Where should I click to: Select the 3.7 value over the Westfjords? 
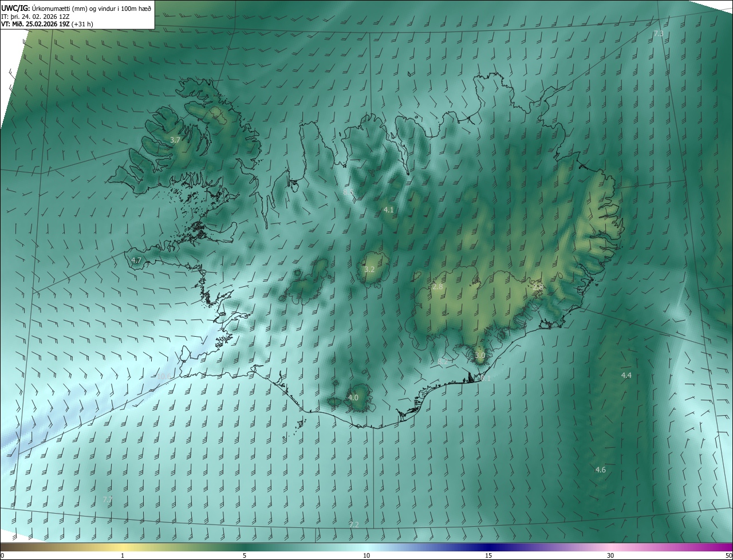(175, 140)
